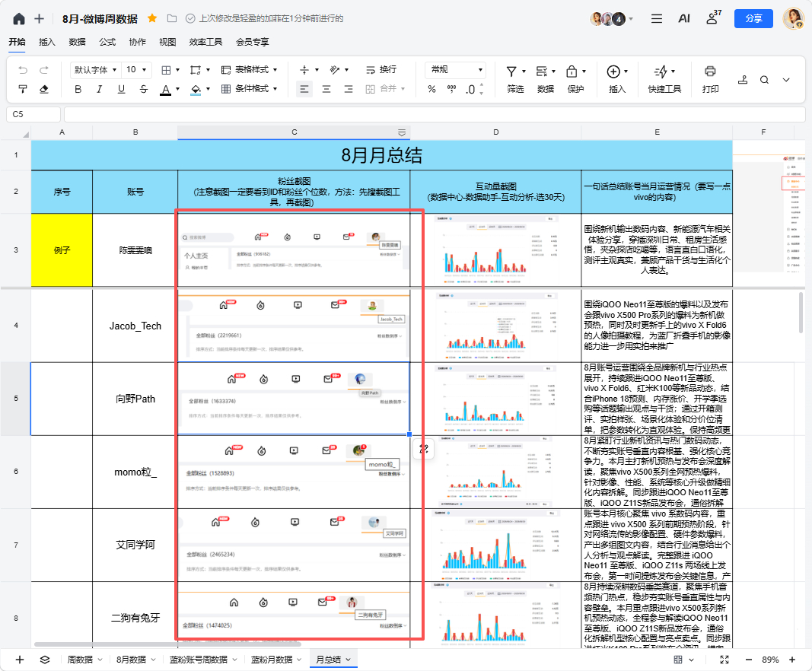Screen dimensions: 812x671
Task: Open the hamburger menu icon in the header
Action: (657, 18)
